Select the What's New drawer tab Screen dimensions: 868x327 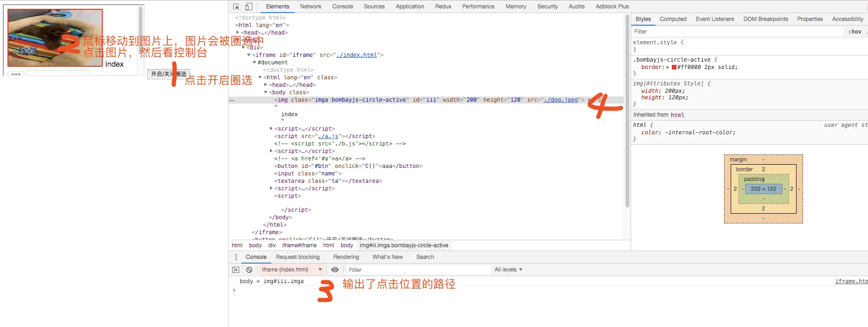(x=387, y=257)
